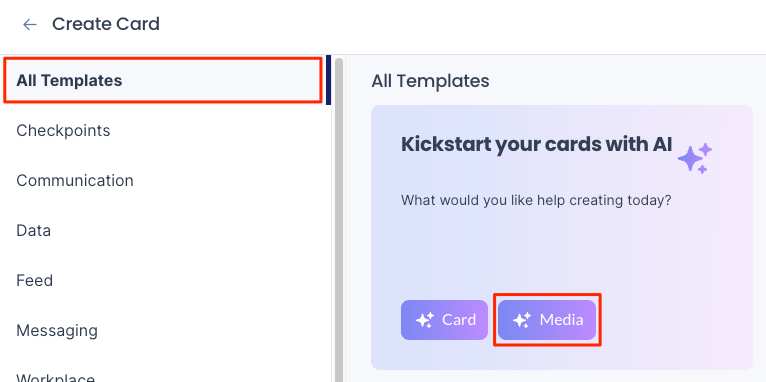Screen dimensions: 766x382
Task: Open the Checkpoints template category
Action: coord(164,130)
